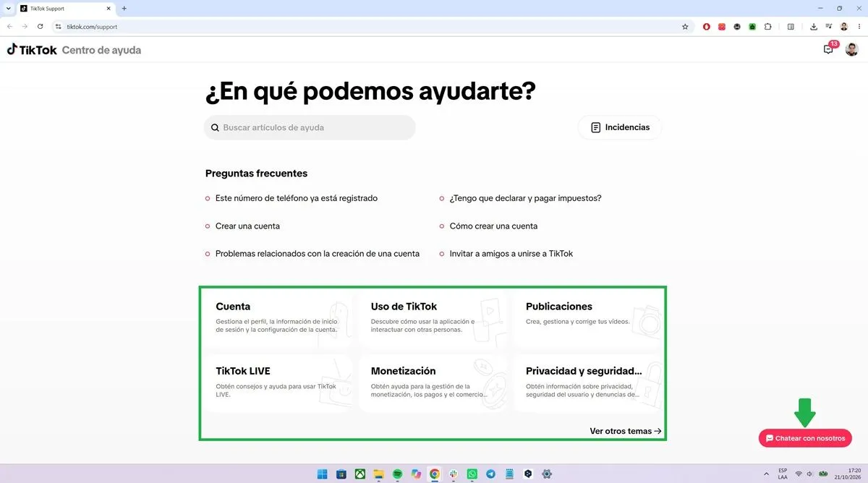Open the 'Crear una cuenta' FAQ

coord(247,226)
